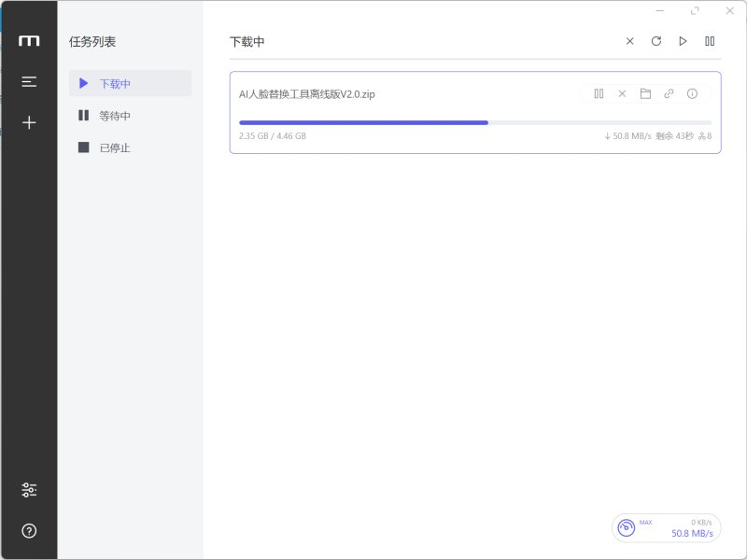Delete selected tasks from the top toolbar
The height and width of the screenshot is (560, 747).
pos(630,41)
